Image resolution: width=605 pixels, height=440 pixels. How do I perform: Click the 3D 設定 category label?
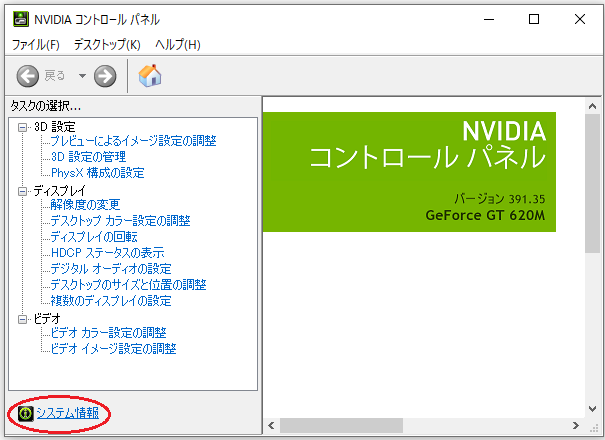coord(54,127)
